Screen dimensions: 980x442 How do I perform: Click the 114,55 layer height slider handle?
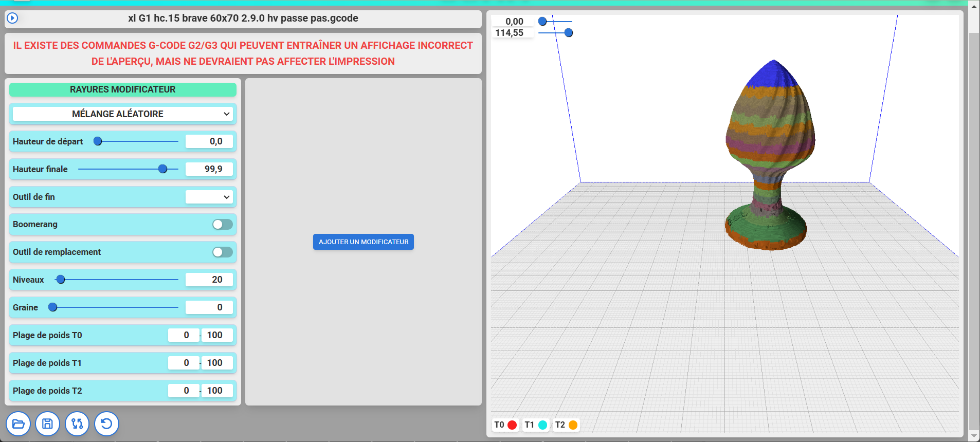click(x=569, y=33)
